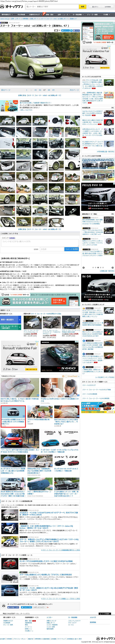Viewport: 115px width, 644px height.
Task: Open the CR-V VS CX-8 article thumbnail
Action: (67, 461)
